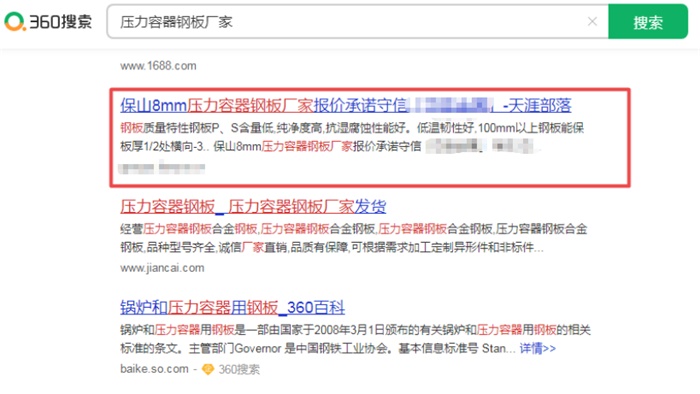Click the baike.so.com source URL
Screen dimensions: 700x394
(x=154, y=369)
